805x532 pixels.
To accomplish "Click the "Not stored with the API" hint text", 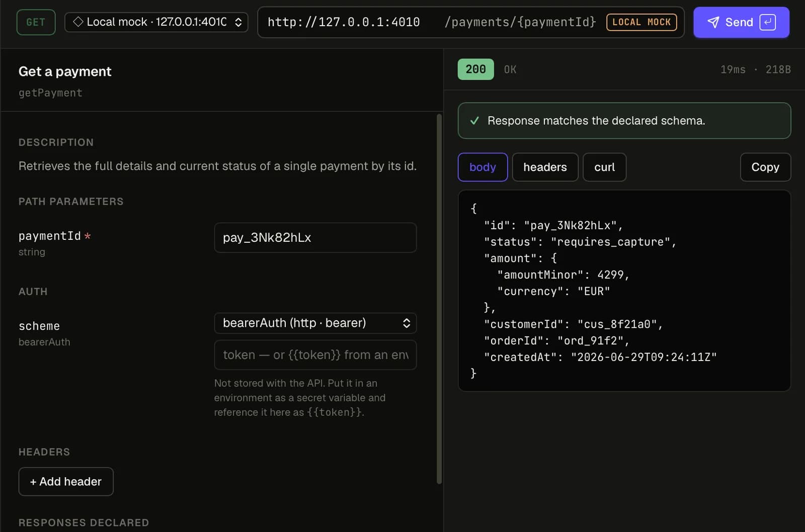I will pyautogui.click(x=300, y=398).
